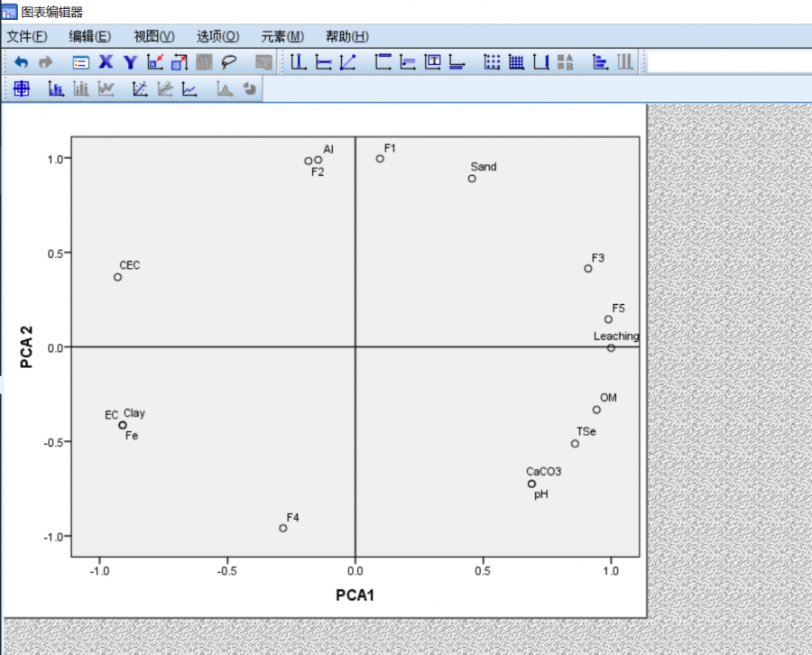
Task: Select the Leaching label text
Action: (616, 336)
